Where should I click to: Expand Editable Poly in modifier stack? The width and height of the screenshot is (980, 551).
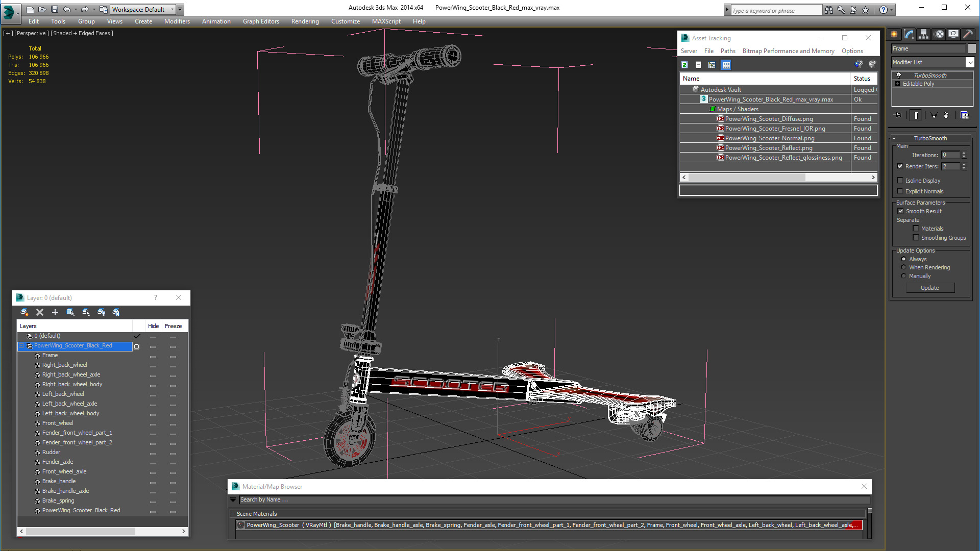(x=898, y=84)
